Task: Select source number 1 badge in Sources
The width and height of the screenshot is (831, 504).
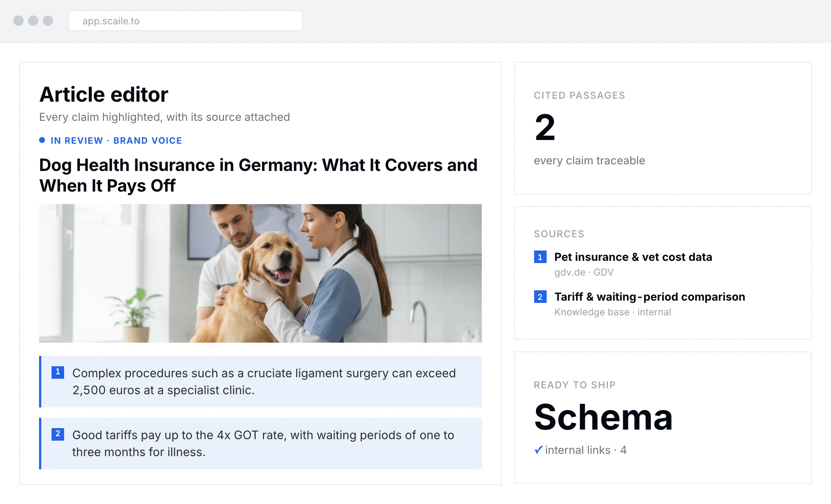Action: [540, 257]
